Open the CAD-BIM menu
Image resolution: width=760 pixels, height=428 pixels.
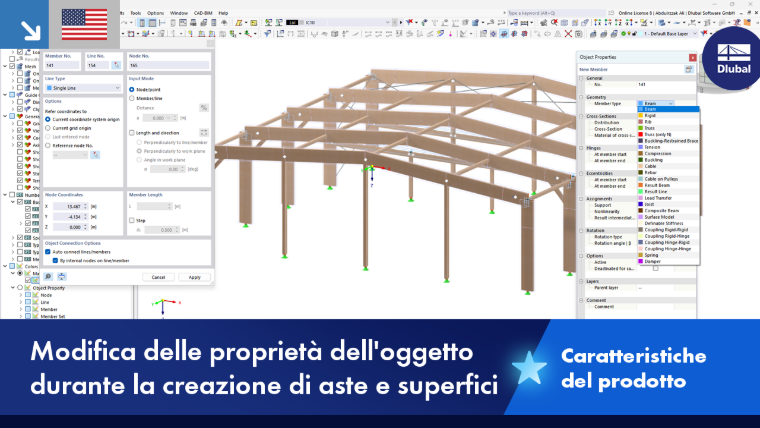click(203, 13)
